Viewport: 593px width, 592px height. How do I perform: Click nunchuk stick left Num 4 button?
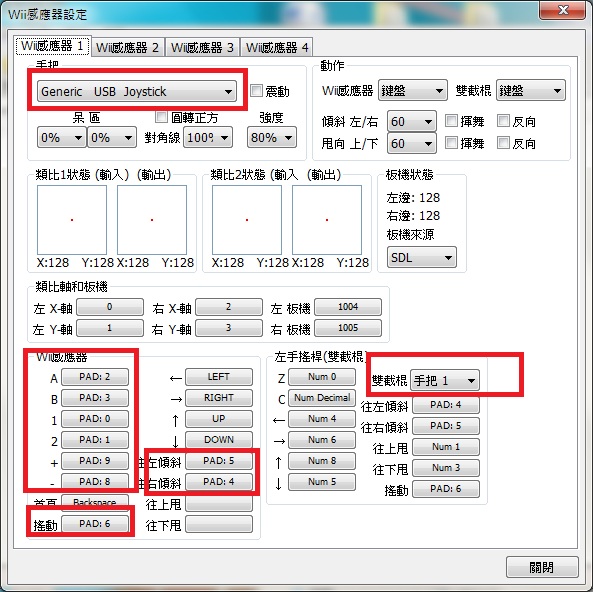point(322,419)
